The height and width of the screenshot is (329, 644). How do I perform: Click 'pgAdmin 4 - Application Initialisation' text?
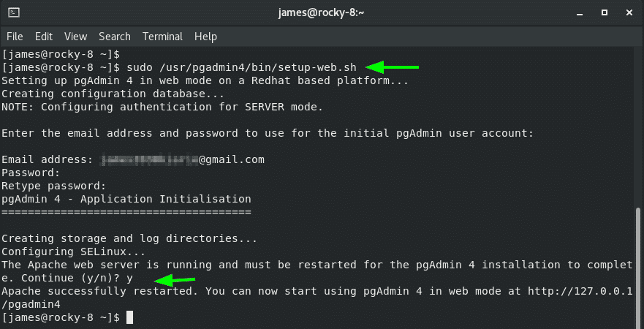point(126,199)
